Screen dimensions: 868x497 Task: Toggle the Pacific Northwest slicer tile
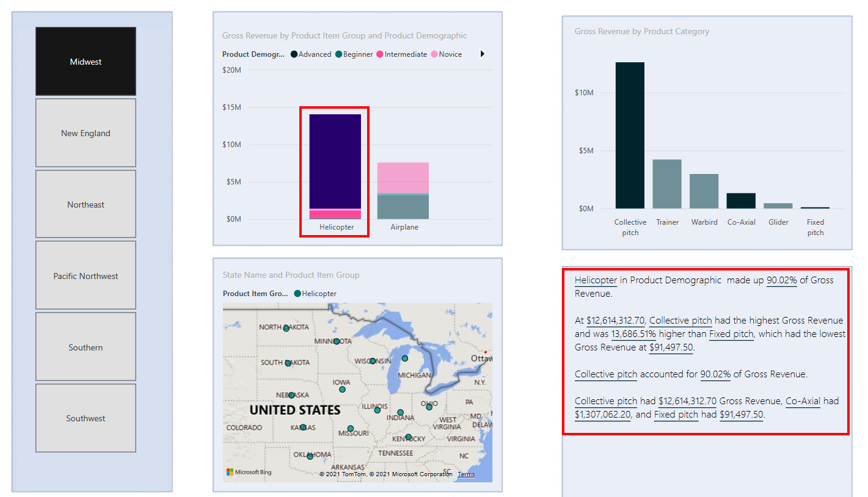86,276
